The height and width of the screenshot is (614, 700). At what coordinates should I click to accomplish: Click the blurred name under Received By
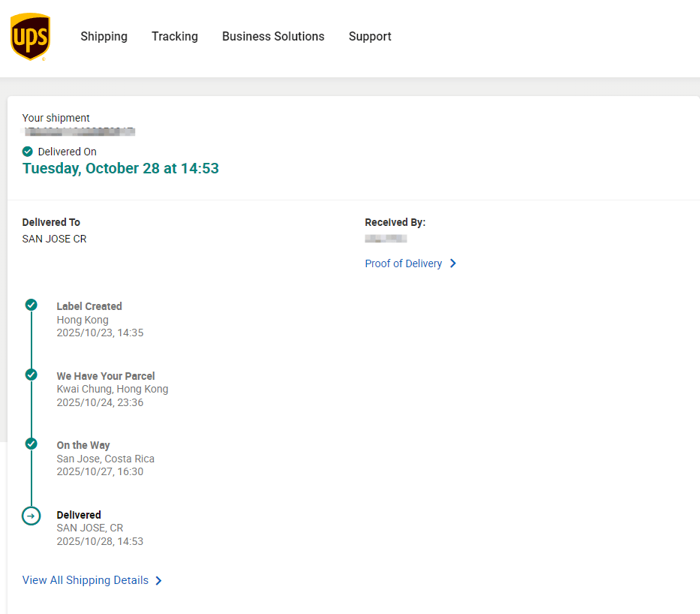(386, 239)
